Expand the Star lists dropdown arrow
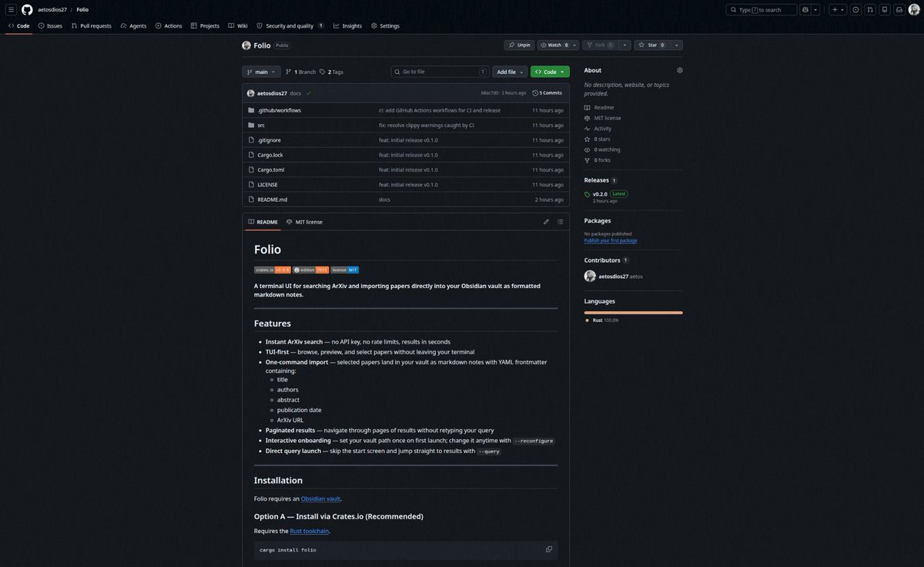The width and height of the screenshot is (924, 567). tap(677, 45)
